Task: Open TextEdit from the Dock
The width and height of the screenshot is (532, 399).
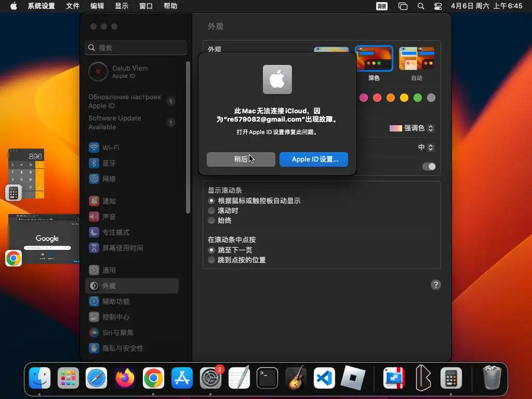Action: click(239, 377)
